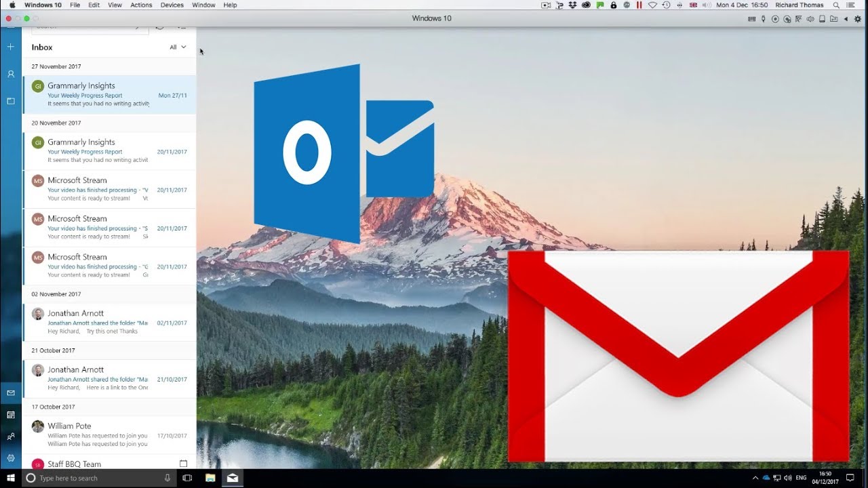Image resolution: width=868 pixels, height=488 pixels.
Task: Open Task View from the taskbar
Action: [188, 478]
